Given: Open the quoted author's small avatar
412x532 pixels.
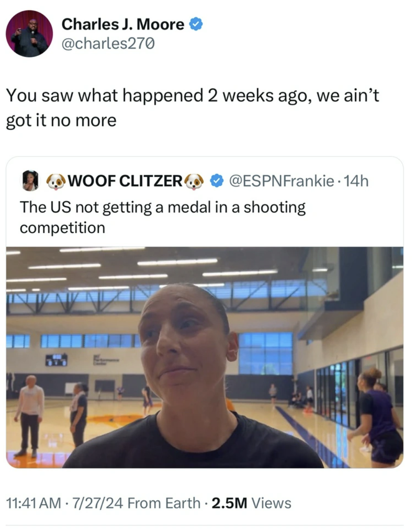Looking at the screenshot, I should click(30, 181).
